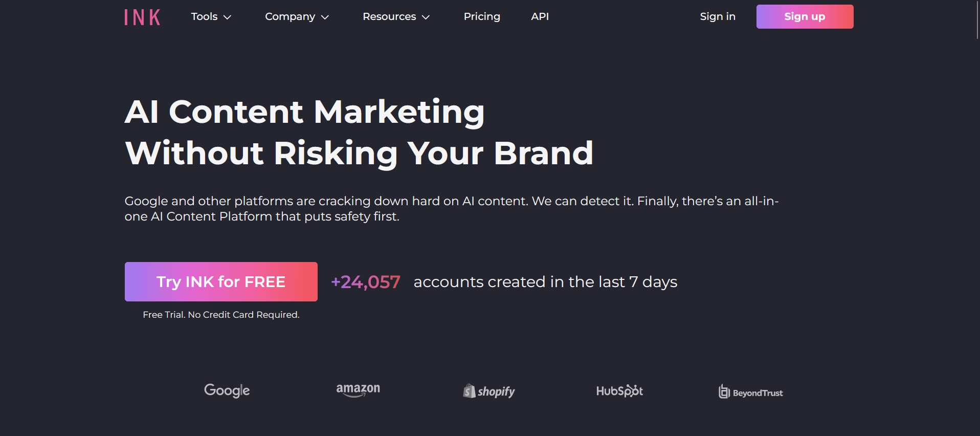Open the Resources menu label
Viewport: 980px width, 436px height.
coord(389,16)
